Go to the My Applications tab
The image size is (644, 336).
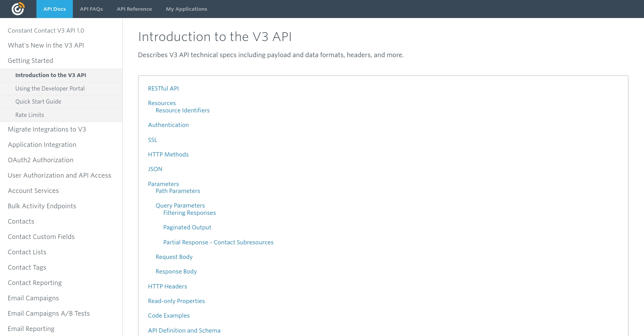[186, 9]
